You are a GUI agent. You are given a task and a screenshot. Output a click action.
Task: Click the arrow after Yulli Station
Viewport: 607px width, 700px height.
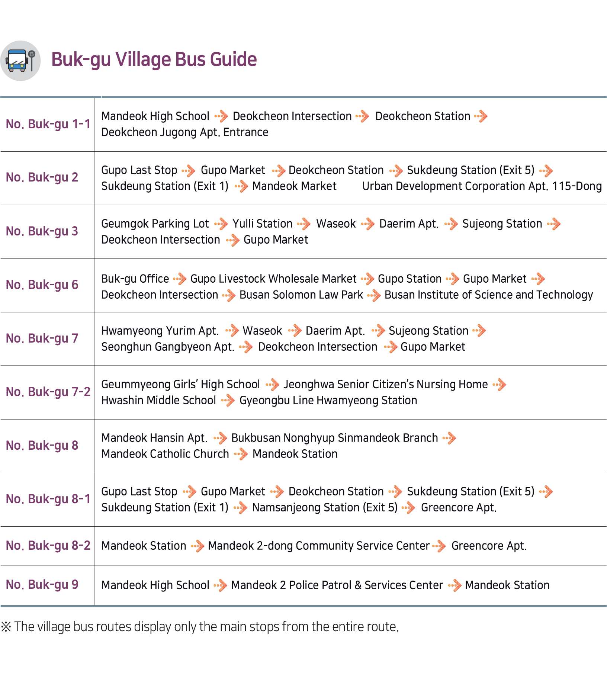click(x=304, y=224)
